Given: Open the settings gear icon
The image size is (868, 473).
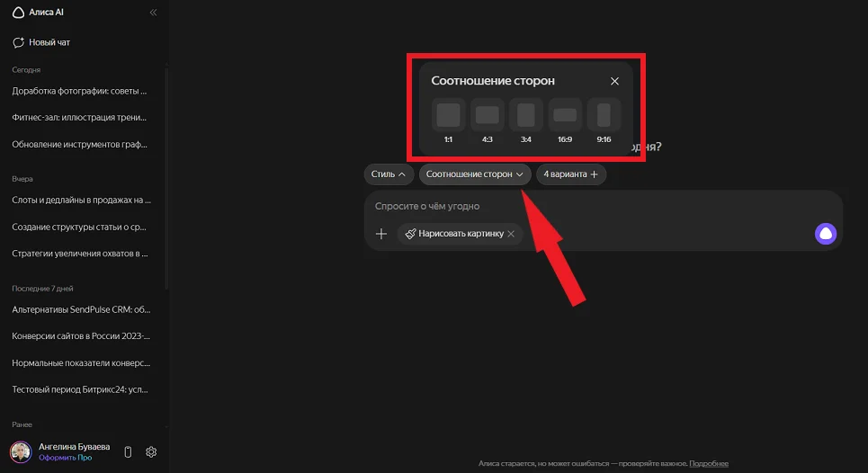Looking at the screenshot, I should 151,451.
